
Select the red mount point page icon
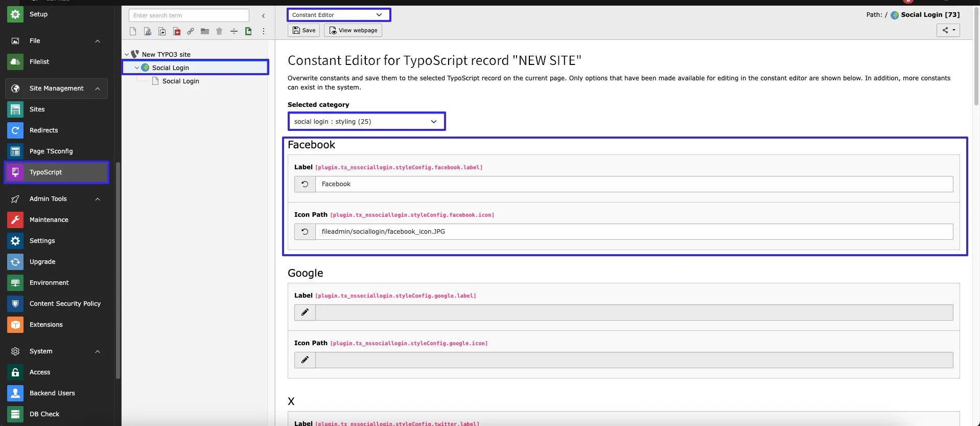click(176, 31)
